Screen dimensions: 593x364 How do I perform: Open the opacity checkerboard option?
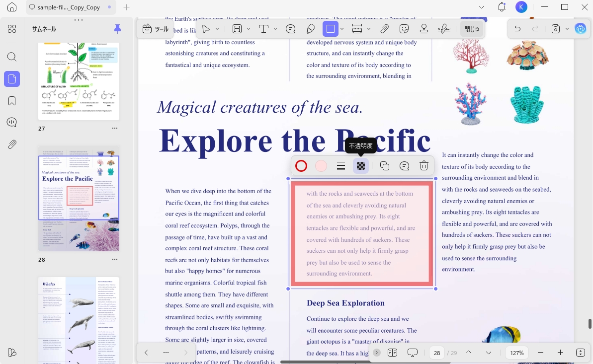(361, 166)
